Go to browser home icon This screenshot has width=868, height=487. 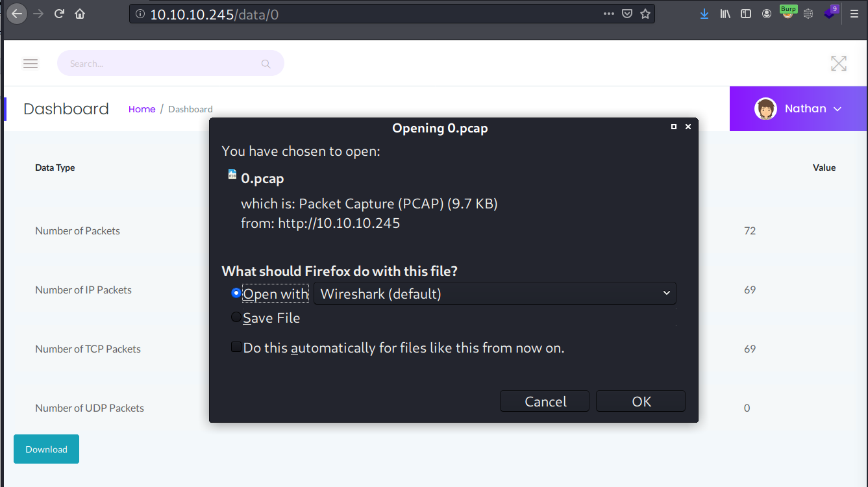pyautogui.click(x=80, y=14)
